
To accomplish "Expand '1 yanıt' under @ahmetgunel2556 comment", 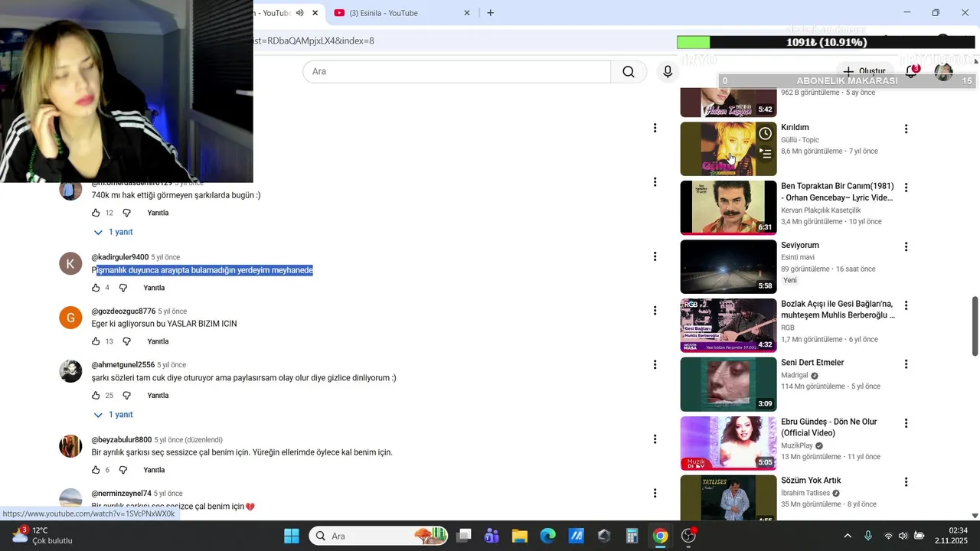I will pyautogui.click(x=113, y=415).
